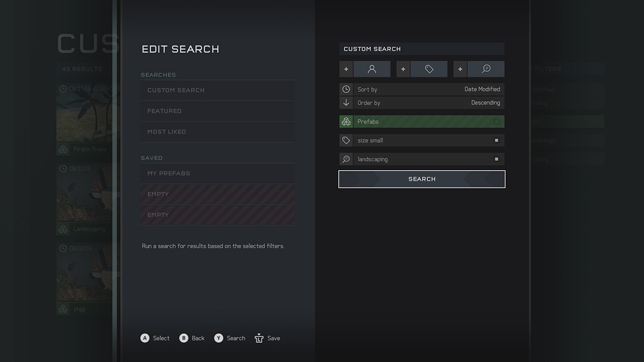Remove the landscaping keyword filter
644x362 pixels.
click(497, 159)
